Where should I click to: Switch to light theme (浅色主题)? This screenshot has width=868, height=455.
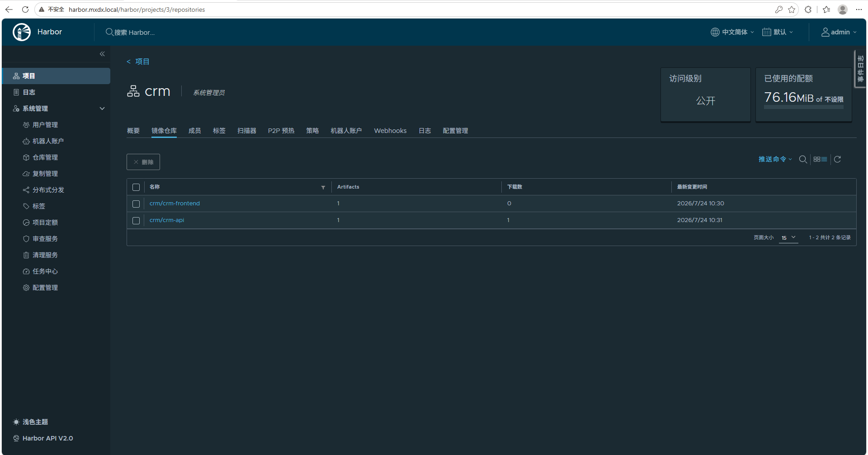pyautogui.click(x=31, y=422)
